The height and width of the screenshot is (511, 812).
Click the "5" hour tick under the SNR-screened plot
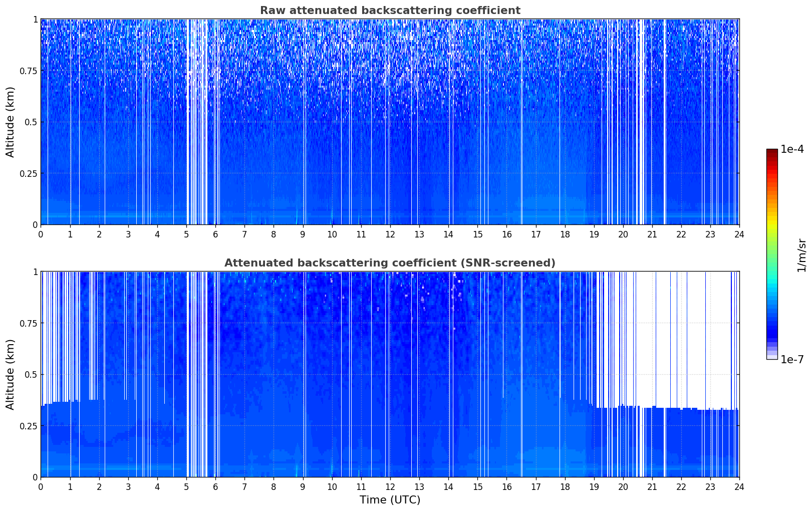(x=186, y=486)
